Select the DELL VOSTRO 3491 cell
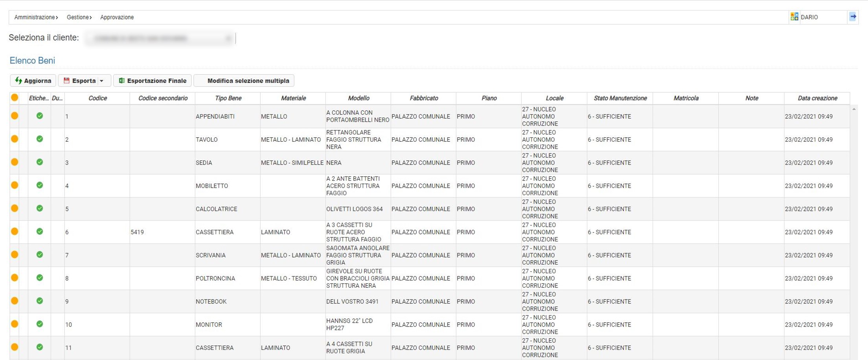 tap(358, 302)
